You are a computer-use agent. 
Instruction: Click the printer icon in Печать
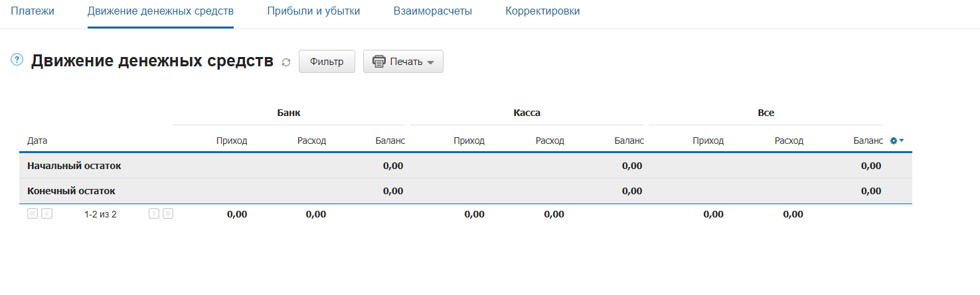click(x=379, y=62)
